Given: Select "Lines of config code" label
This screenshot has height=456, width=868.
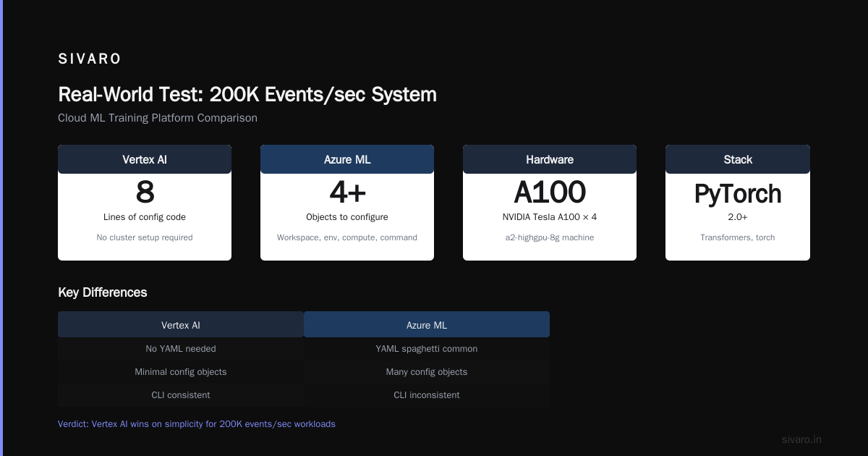Looking at the screenshot, I should [145, 217].
